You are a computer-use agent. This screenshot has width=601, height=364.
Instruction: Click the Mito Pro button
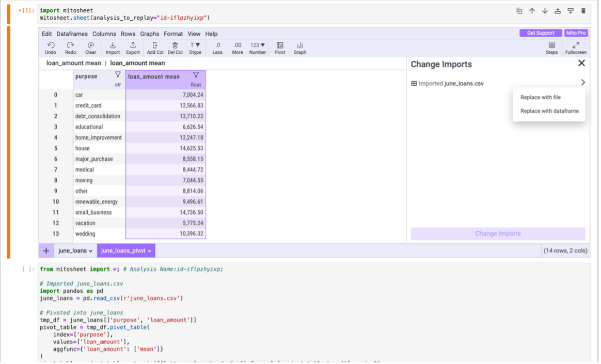point(576,33)
